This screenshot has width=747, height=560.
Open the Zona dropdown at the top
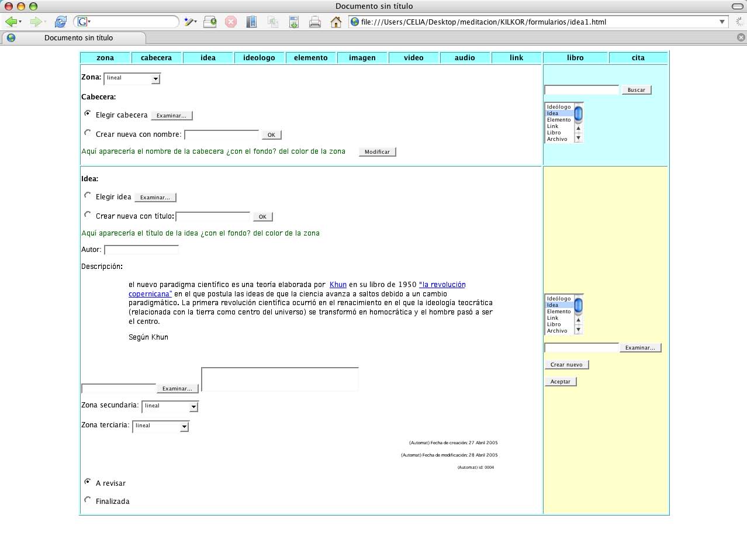[132, 78]
